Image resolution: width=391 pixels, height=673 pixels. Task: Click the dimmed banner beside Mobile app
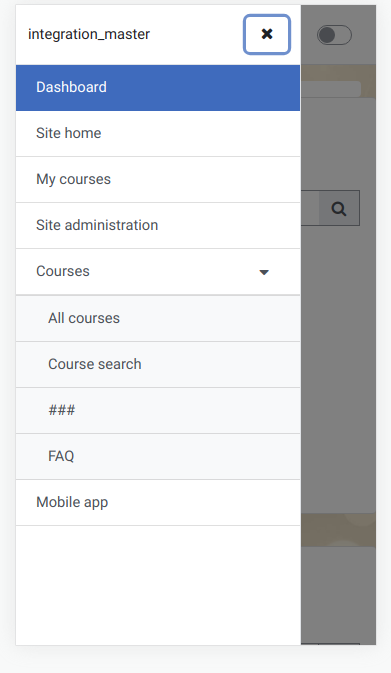[x=338, y=530]
